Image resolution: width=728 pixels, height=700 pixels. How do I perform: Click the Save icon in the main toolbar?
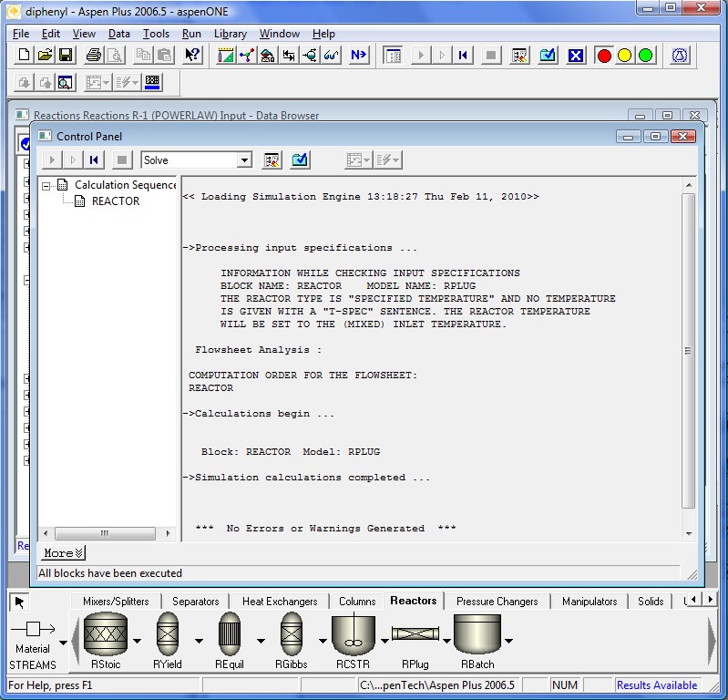pos(66,56)
